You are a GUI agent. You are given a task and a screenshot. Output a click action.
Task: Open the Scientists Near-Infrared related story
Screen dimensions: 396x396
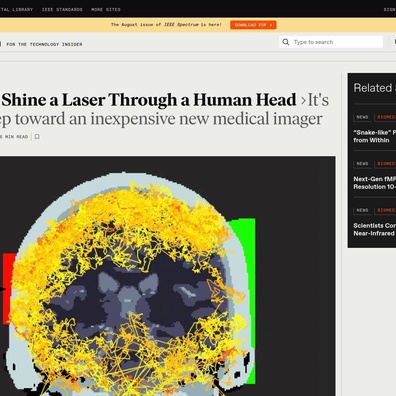point(375,230)
